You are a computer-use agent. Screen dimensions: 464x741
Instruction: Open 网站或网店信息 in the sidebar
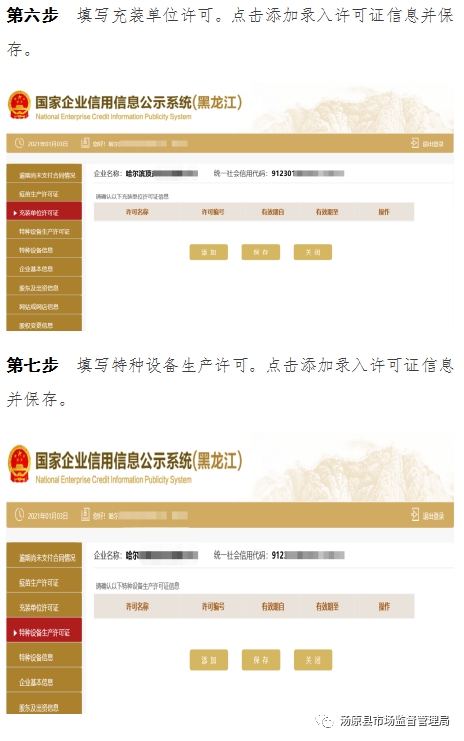click(x=44, y=306)
